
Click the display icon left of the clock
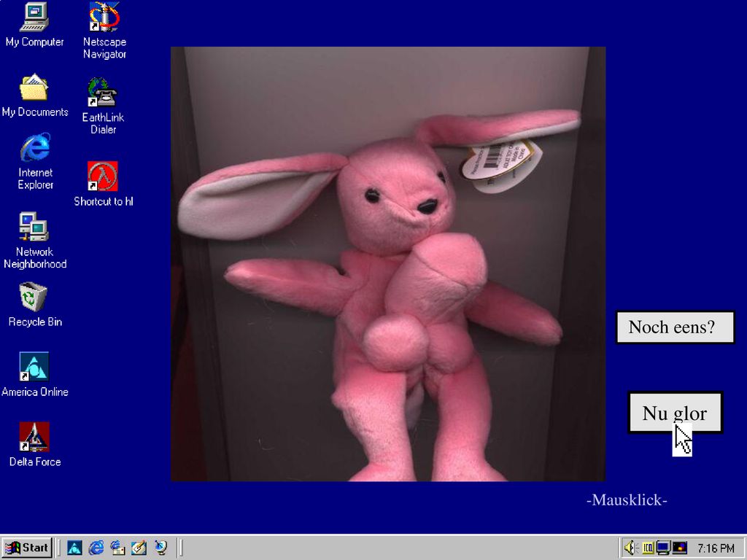coord(680,548)
